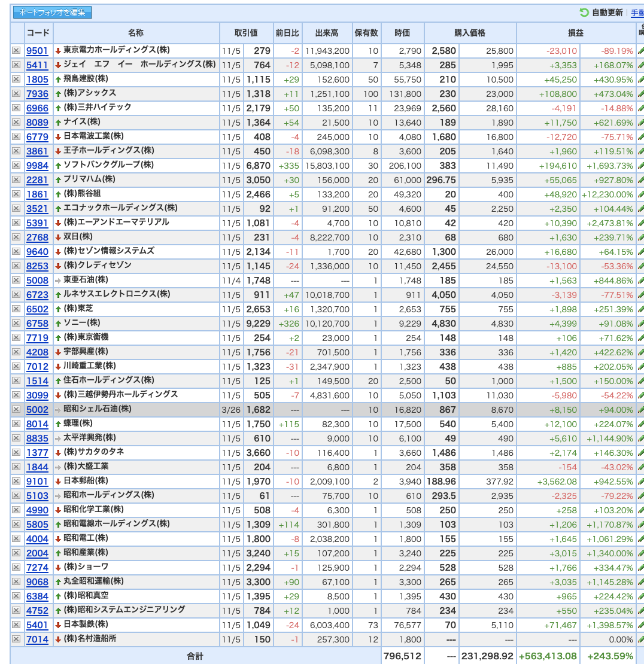Click the 自動更新 refresh icon

584,13
